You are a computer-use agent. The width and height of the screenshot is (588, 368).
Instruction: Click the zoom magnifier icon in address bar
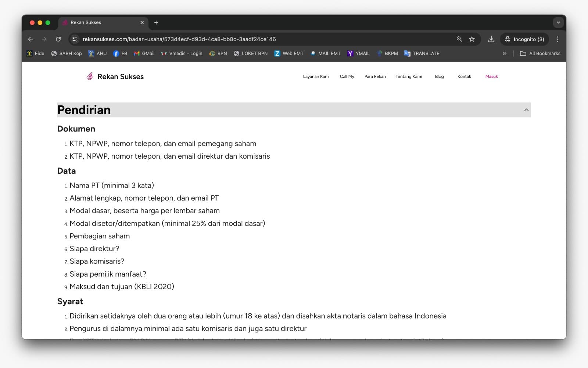coord(459,39)
